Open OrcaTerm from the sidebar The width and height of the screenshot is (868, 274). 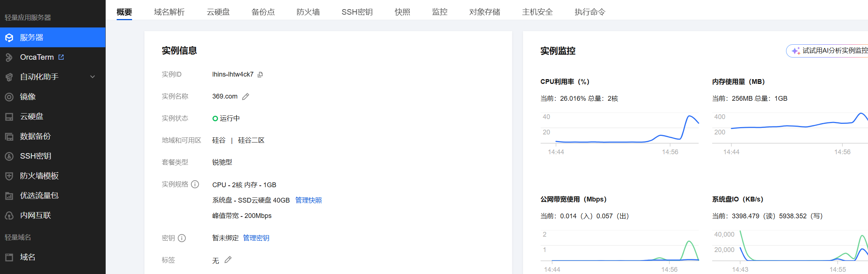pos(53,57)
